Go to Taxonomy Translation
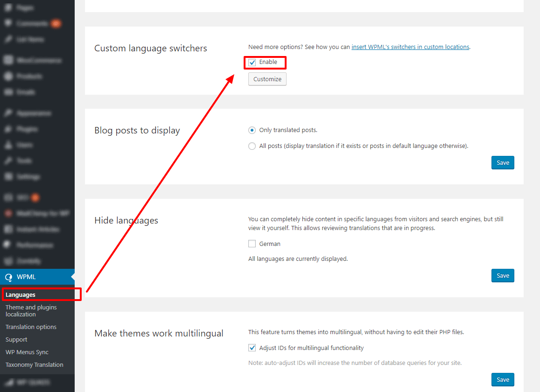This screenshot has width=540, height=392. pyautogui.click(x=35, y=365)
